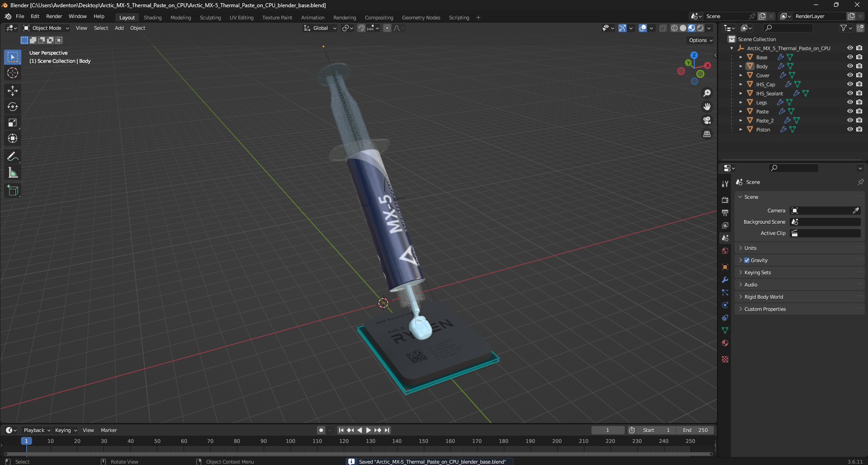Toggle snapping magnet in header
The height and width of the screenshot is (465, 868).
(x=361, y=28)
